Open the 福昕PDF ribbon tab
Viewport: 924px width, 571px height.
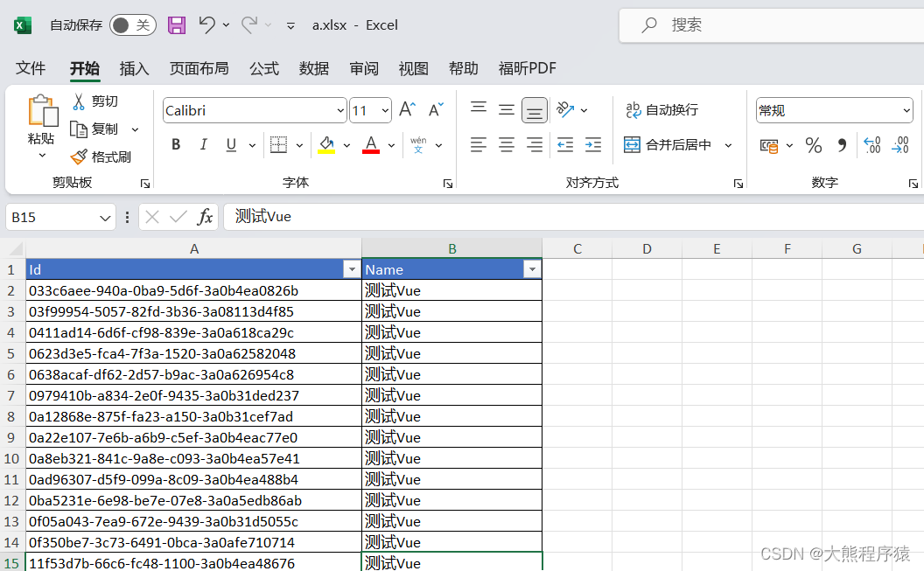[x=528, y=68]
